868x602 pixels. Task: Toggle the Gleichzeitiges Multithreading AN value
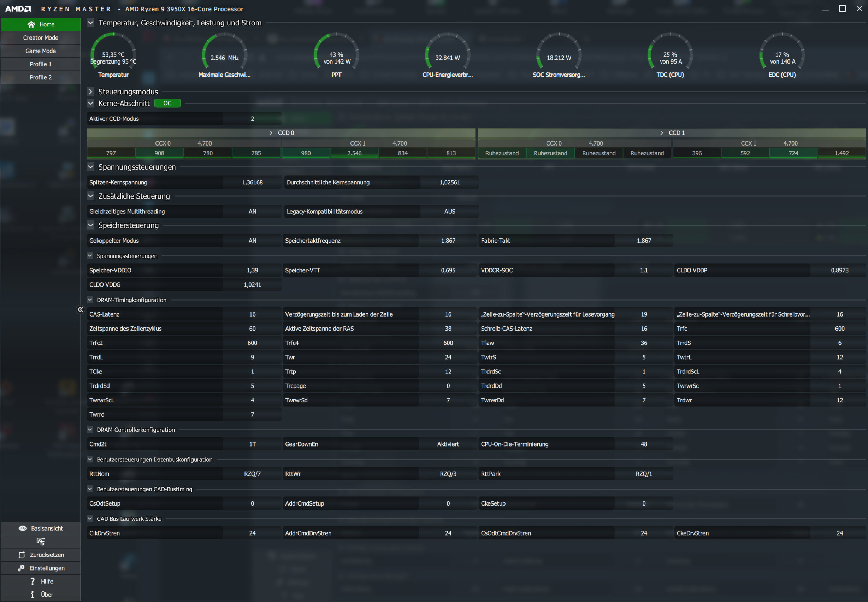point(252,212)
